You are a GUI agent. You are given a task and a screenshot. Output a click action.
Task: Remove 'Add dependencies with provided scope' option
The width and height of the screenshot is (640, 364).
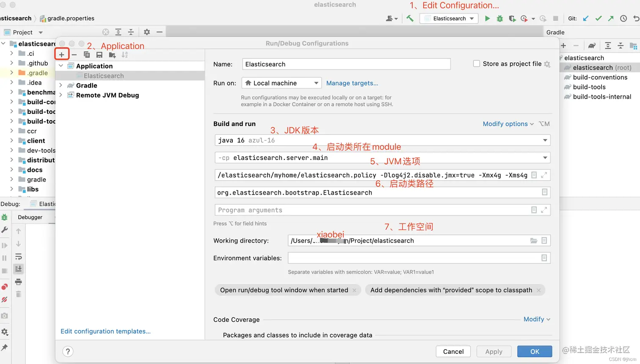[x=538, y=290]
